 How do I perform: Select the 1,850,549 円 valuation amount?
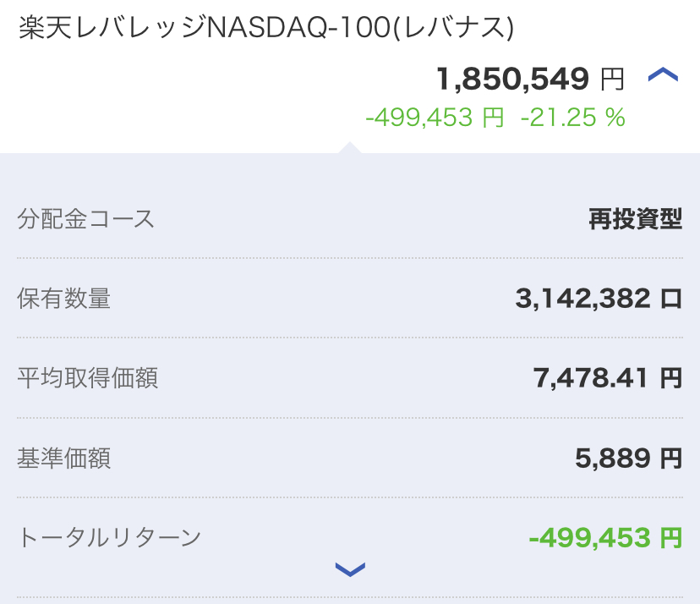click(x=530, y=79)
